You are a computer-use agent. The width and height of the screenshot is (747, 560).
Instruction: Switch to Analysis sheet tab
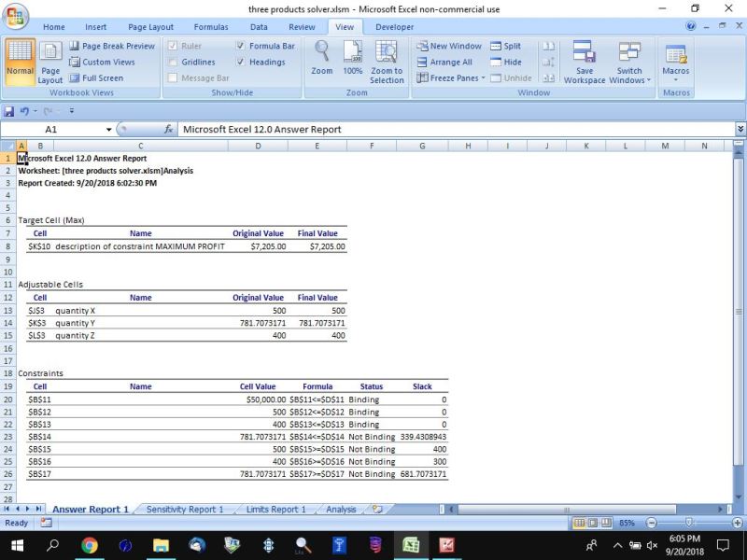pos(341,509)
